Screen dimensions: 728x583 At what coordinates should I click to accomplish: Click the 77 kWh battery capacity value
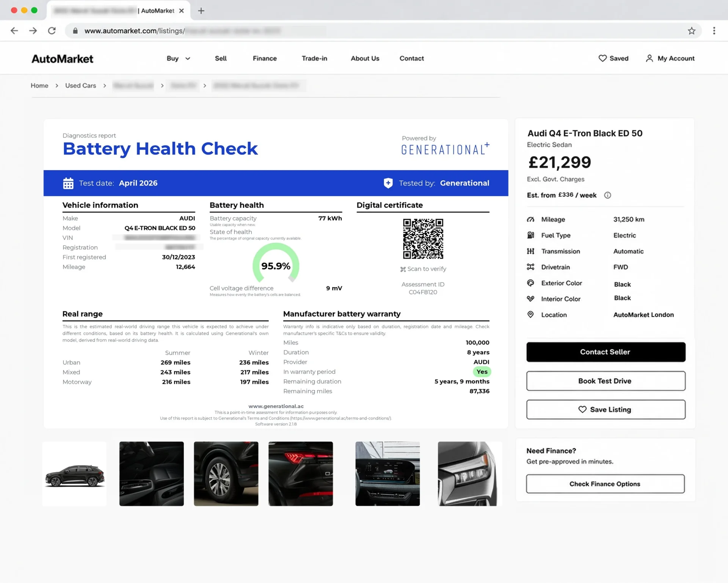[330, 218]
